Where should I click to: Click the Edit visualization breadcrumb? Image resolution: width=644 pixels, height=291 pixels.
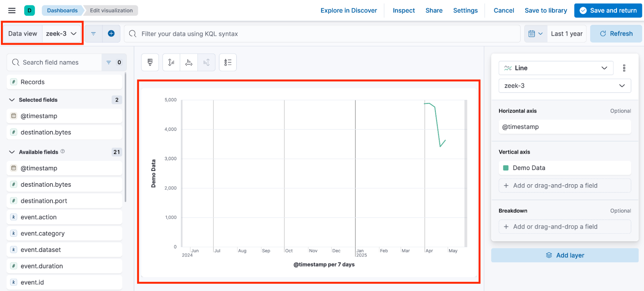(x=111, y=11)
